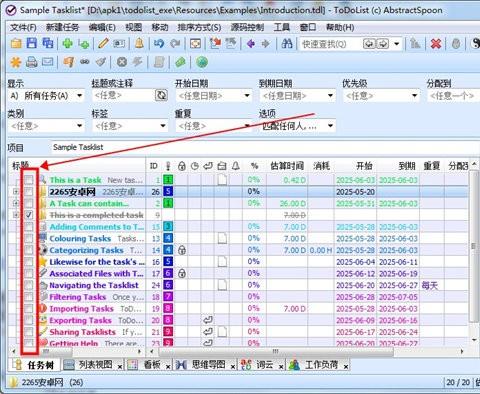This screenshot has height=394, width=480.
Task: Click the 估算时间 column header
Action: coord(287,166)
